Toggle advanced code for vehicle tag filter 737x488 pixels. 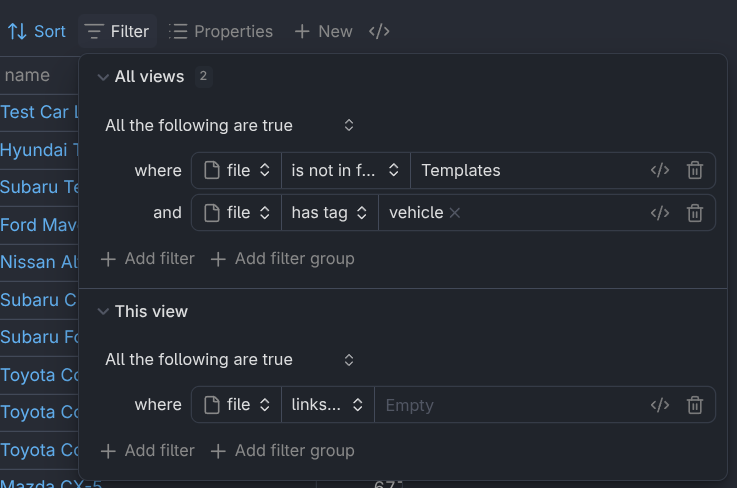tap(660, 212)
